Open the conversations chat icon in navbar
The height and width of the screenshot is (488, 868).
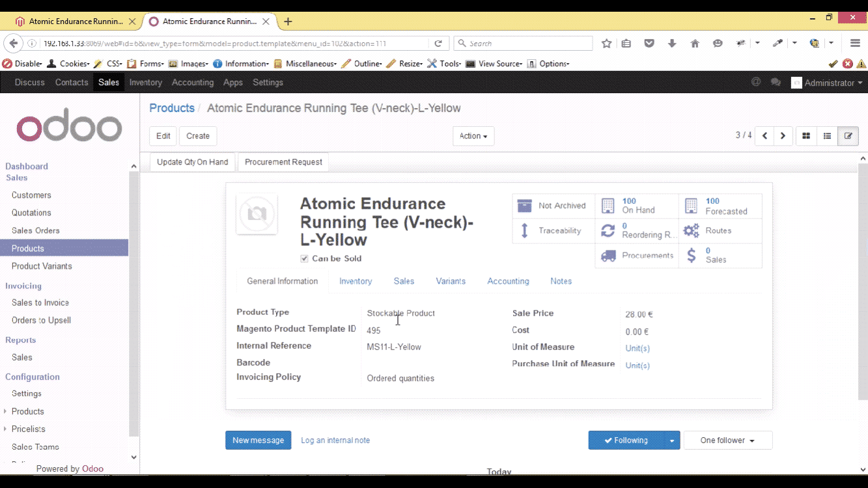(776, 83)
